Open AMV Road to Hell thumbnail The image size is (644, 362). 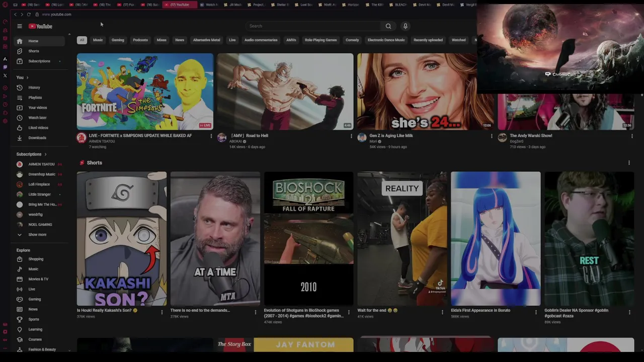[285, 92]
